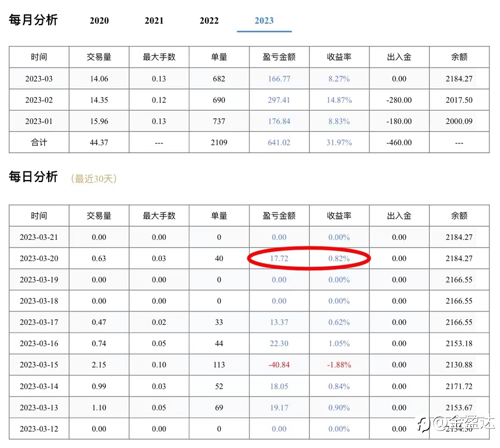Click the 每日分析 section heading
Screen dimensions: 500x448
(33, 177)
